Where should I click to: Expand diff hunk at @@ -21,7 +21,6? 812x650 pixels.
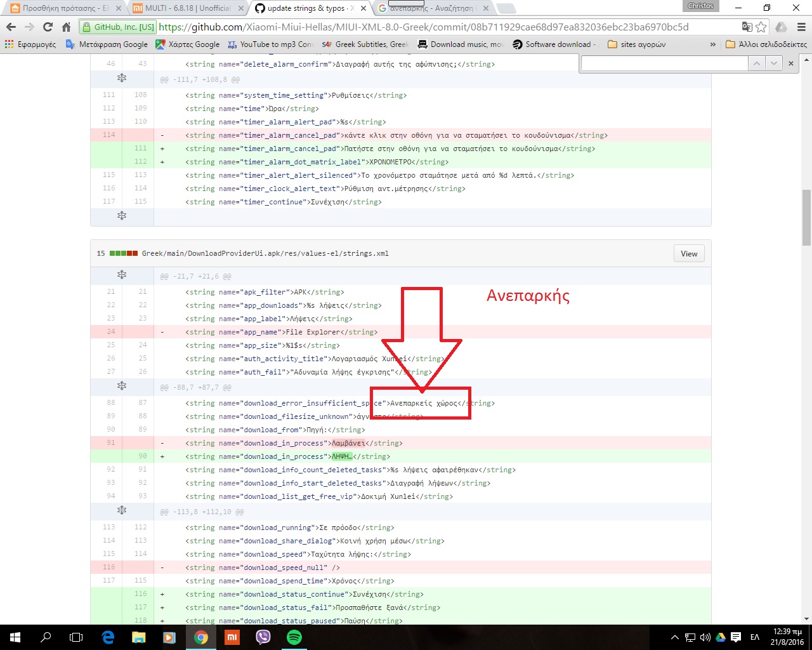point(122,275)
